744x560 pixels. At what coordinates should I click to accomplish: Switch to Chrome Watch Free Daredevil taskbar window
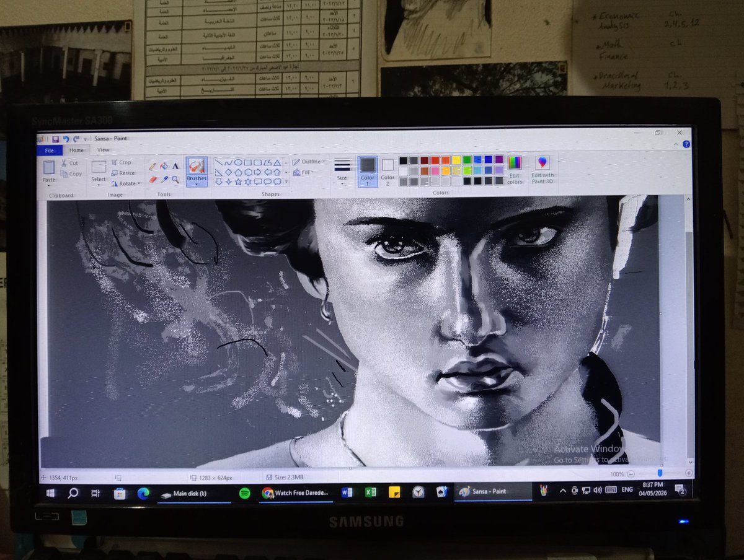tap(296, 493)
